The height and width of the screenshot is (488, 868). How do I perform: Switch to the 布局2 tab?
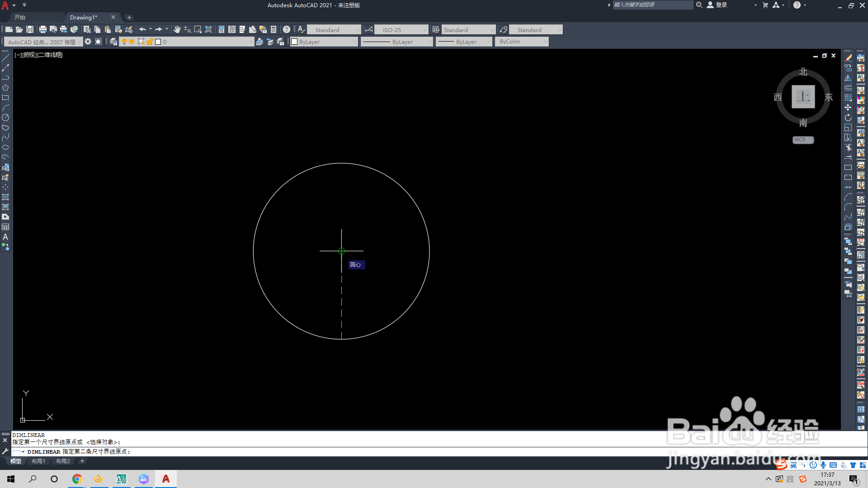point(63,461)
